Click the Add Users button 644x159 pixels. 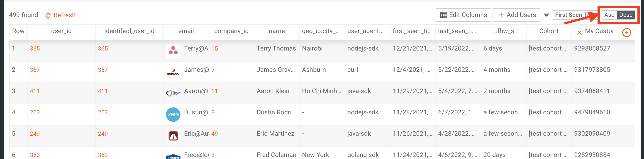(x=517, y=15)
